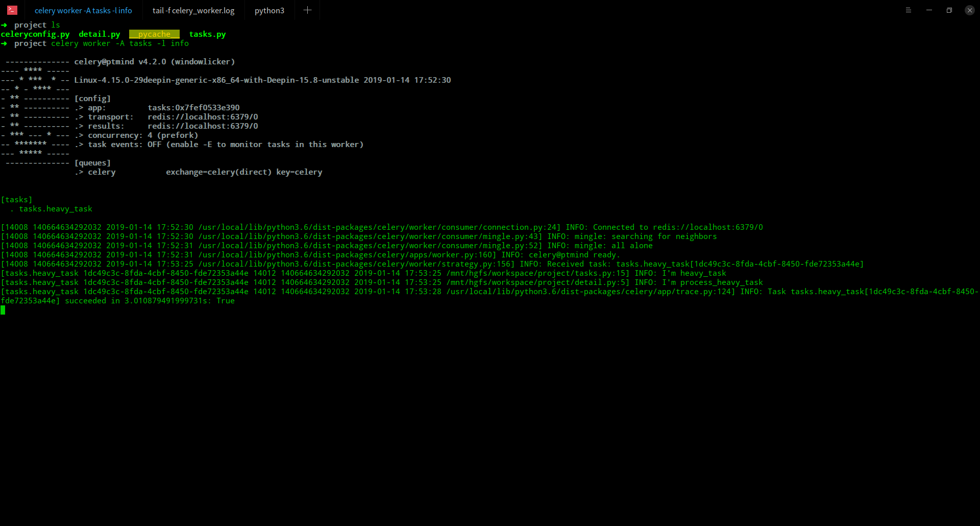Open the hamburger menu for terminal options
980x526 pixels.
tap(909, 10)
